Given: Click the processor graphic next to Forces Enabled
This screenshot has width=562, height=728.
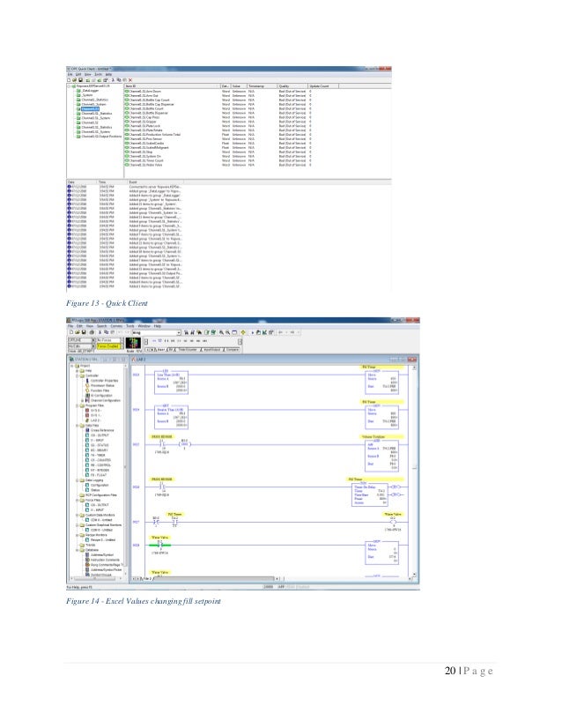Looking at the screenshot, I should click(x=133, y=343).
